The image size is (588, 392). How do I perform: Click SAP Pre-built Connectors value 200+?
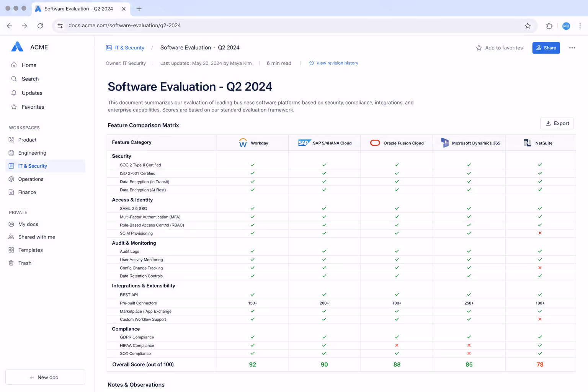pyautogui.click(x=324, y=303)
